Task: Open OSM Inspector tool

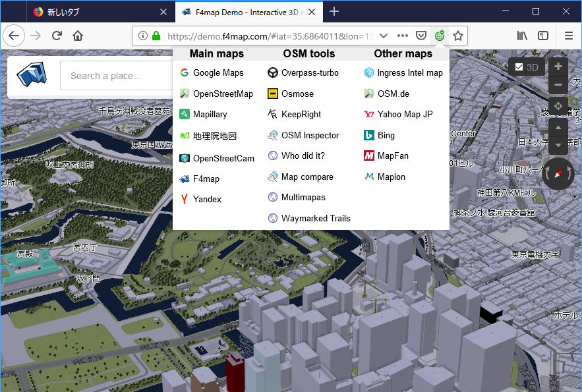Action: pyautogui.click(x=303, y=135)
